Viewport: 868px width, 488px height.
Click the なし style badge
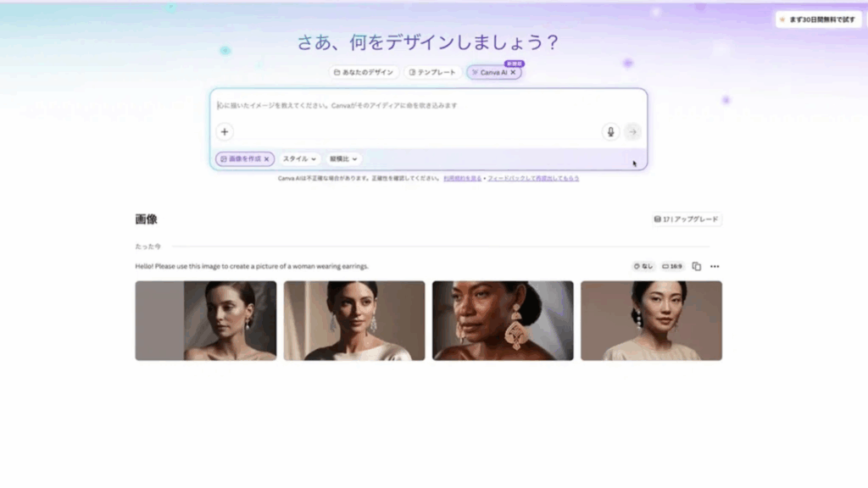click(643, 266)
